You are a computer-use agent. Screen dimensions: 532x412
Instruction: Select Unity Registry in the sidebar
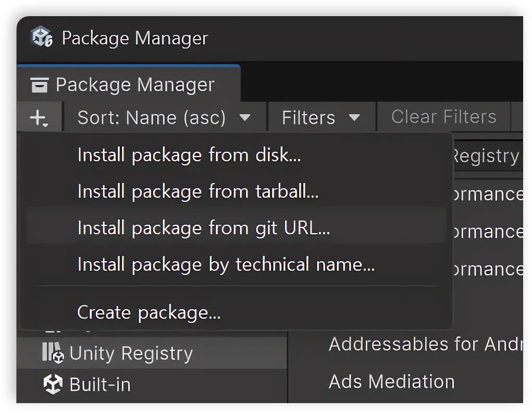click(x=152, y=353)
